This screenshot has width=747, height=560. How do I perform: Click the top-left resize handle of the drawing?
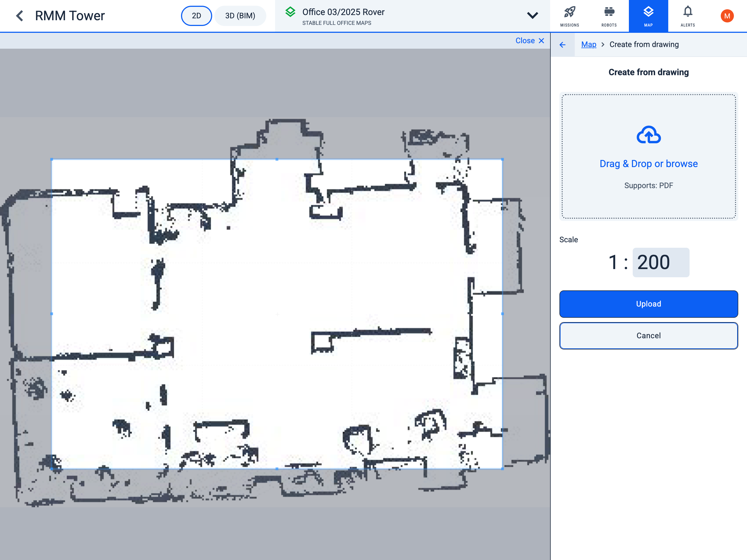(52, 159)
